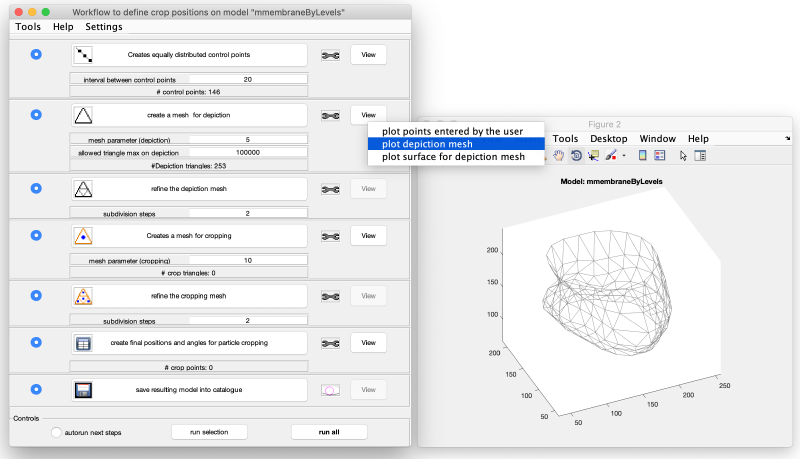The image size is (800, 459).
Task: Open wrench settings for final positions step
Action: (331, 343)
